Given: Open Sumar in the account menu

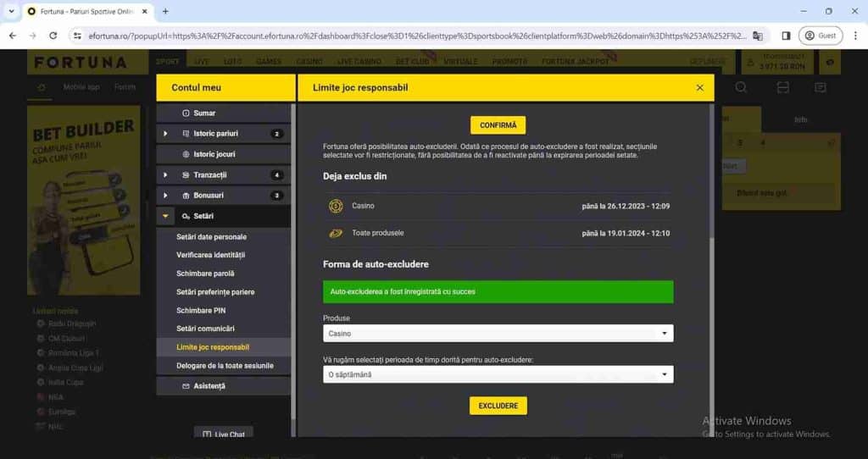Looking at the screenshot, I should pos(223,113).
